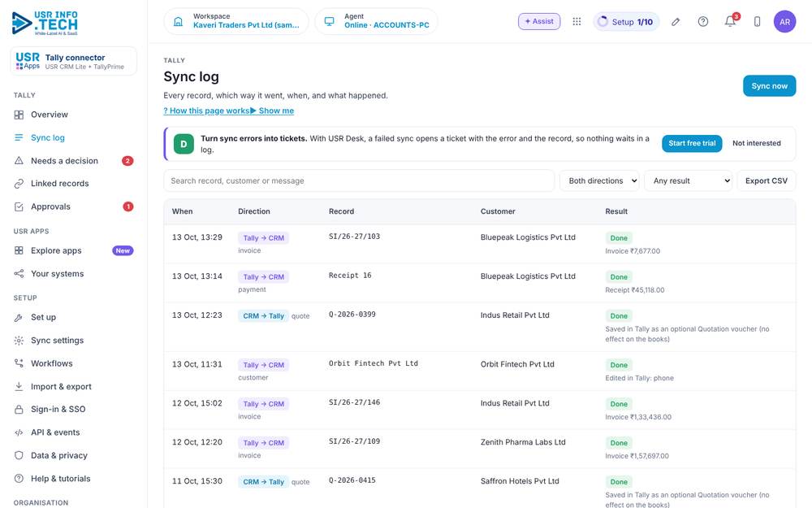Open the Both directions dropdown
The height and width of the screenshot is (508, 812).
(x=599, y=181)
